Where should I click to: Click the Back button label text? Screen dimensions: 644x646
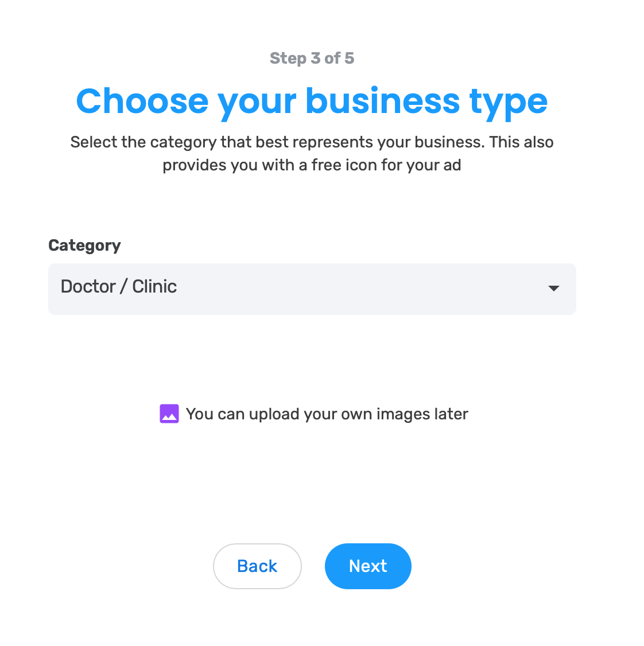(257, 566)
